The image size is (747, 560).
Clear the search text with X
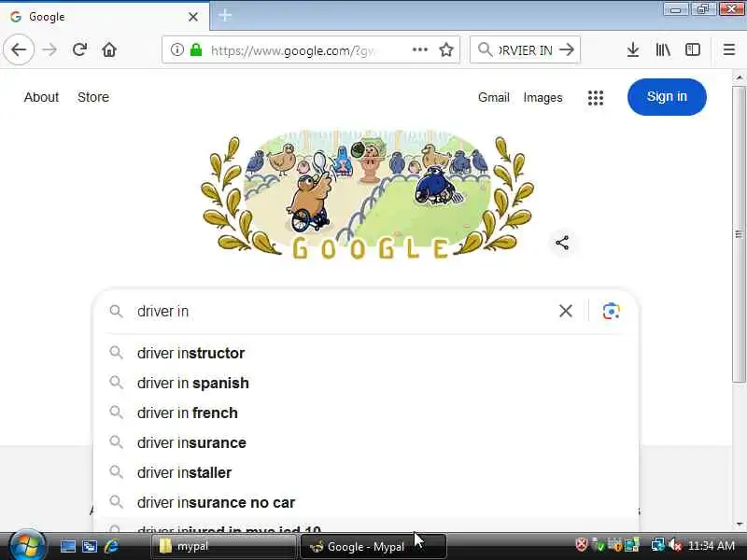pos(566,311)
